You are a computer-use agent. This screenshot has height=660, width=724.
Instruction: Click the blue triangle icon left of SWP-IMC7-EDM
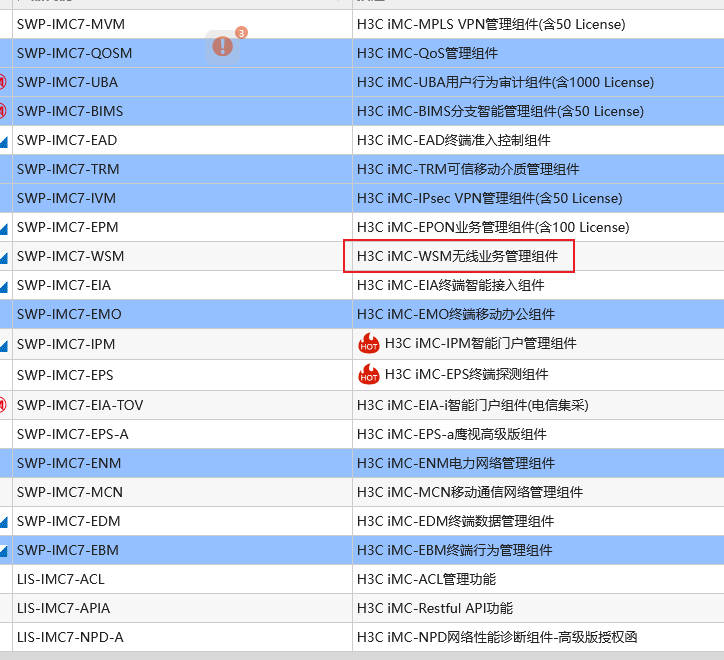pyautogui.click(x=4, y=523)
